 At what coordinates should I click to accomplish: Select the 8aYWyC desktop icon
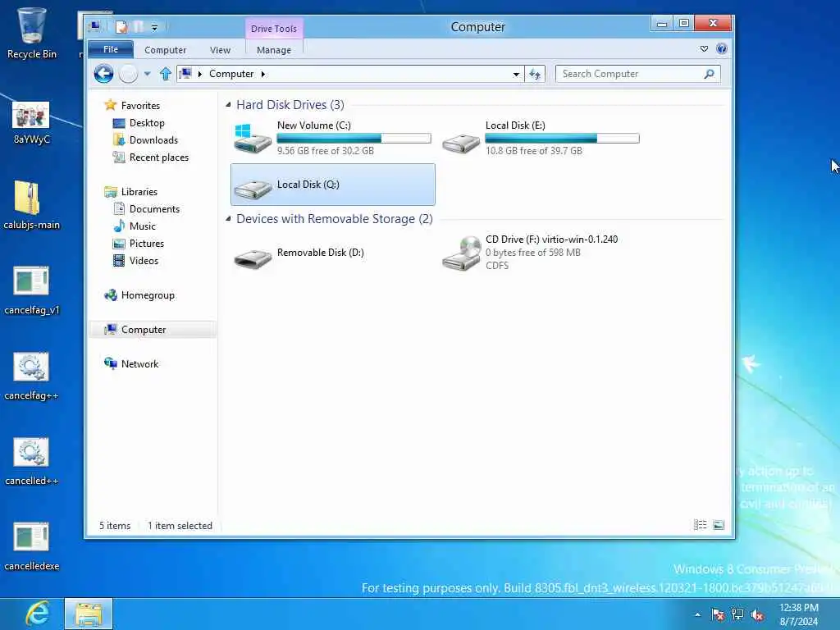pos(32,123)
